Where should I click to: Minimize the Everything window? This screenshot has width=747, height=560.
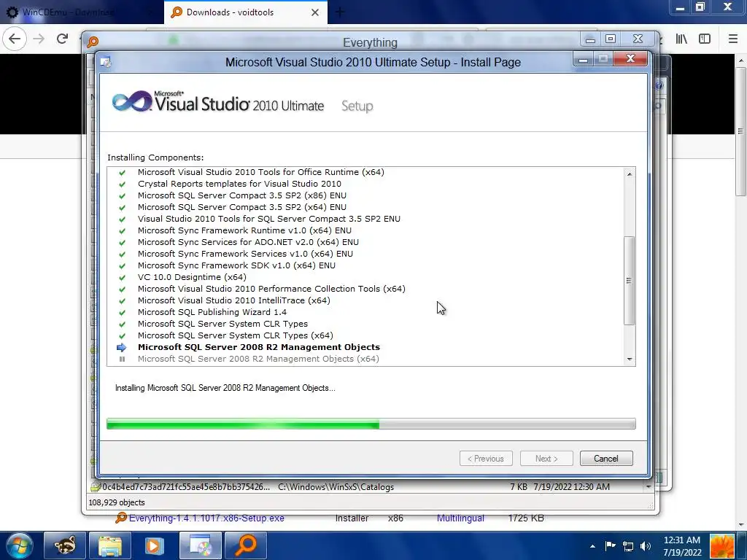click(x=590, y=39)
